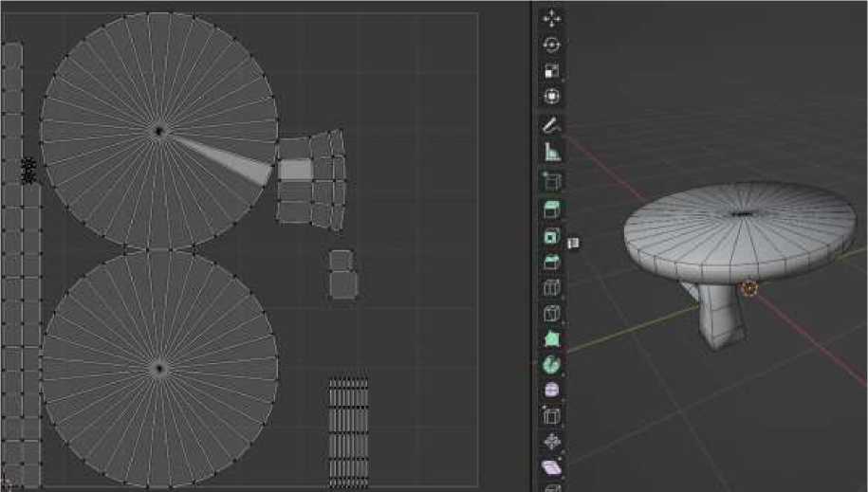Select the Spin tool

tap(551, 364)
